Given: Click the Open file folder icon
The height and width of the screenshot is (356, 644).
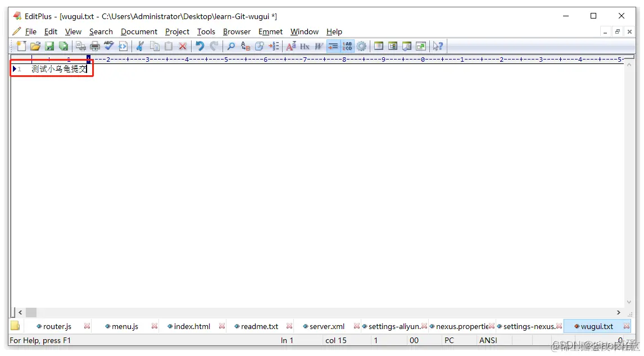Looking at the screenshot, I should pyautogui.click(x=35, y=46).
